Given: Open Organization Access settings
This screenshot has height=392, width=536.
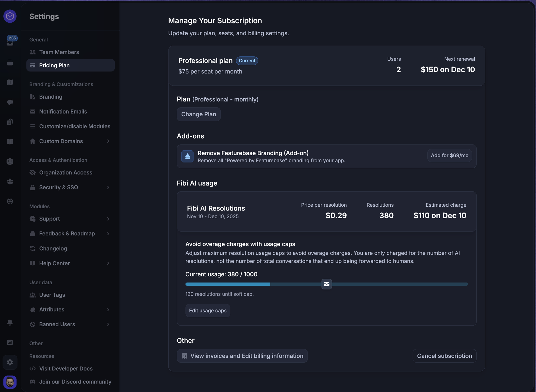Looking at the screenshot, I should pos(70,173).
